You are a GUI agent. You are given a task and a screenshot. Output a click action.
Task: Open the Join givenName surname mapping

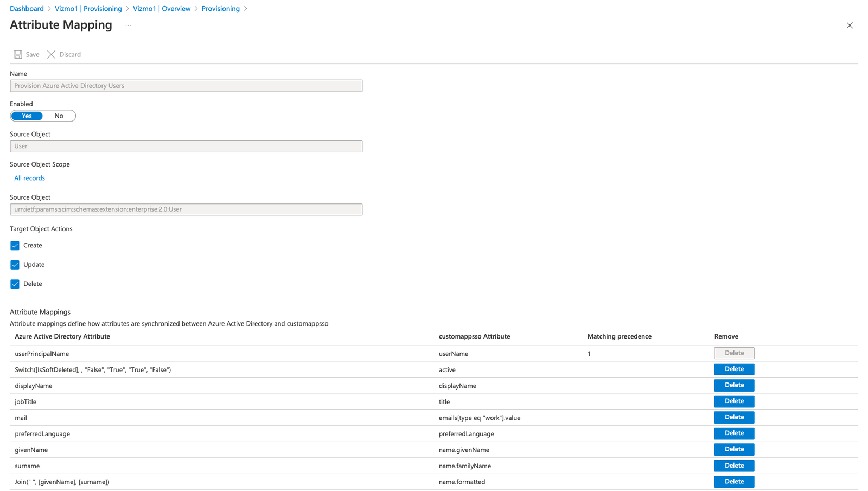click(62, 482)
